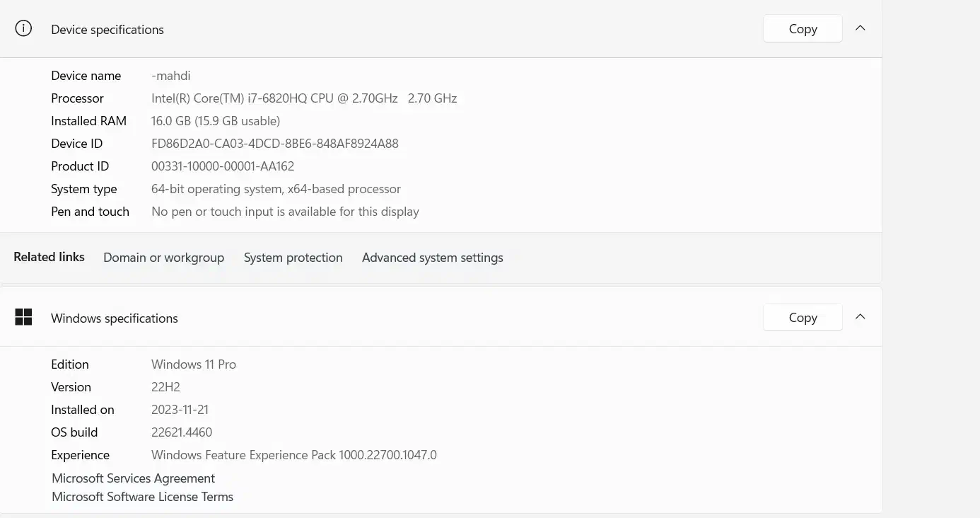Image resolution: width=980 pixels, height=518 pixels.
Task: Click the Device specifications heading
Action: point(107,30)
